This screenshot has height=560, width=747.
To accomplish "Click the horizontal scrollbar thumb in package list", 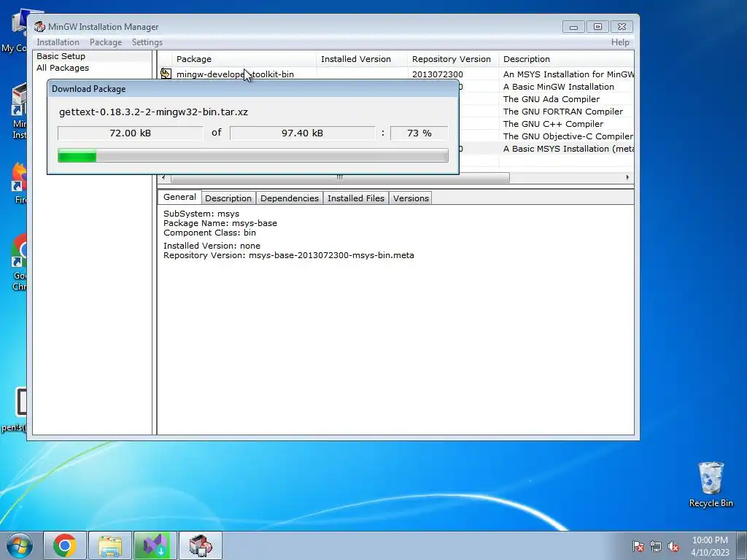I will tap(340, 178).
